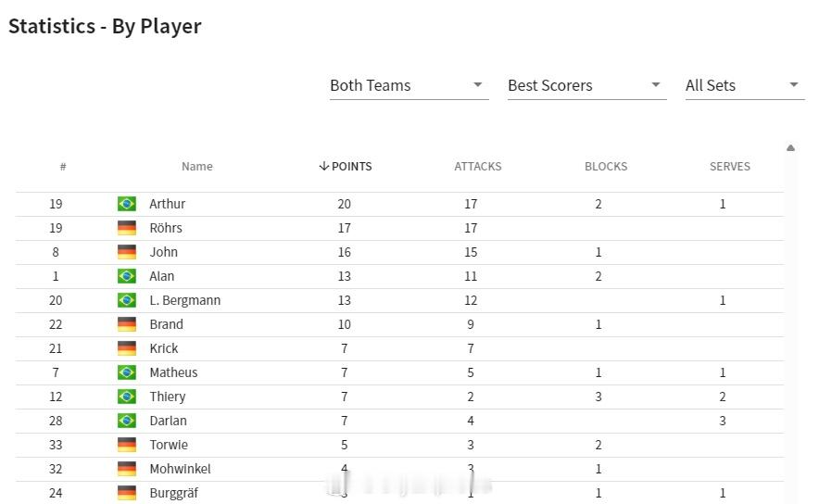This screenshot has width=819, height=504.
Task: Click the # jersey number column header
Action: [63, 166]
